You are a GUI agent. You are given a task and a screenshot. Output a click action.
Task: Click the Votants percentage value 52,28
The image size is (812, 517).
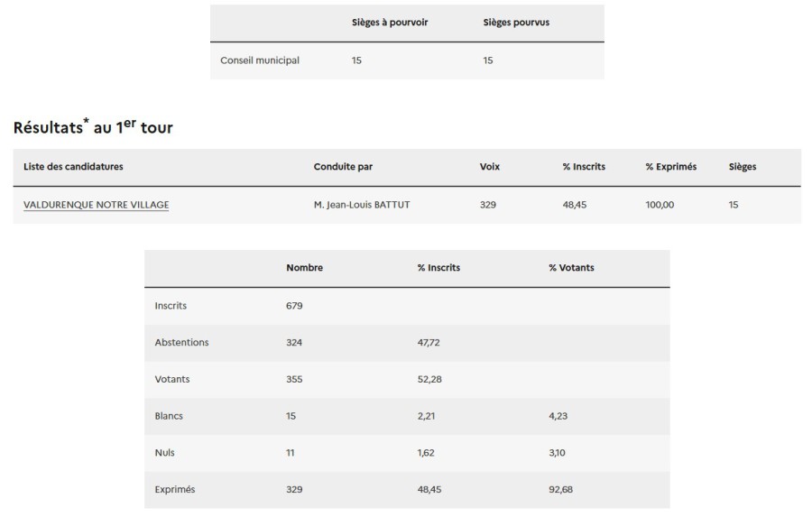(x=429, y=380)
